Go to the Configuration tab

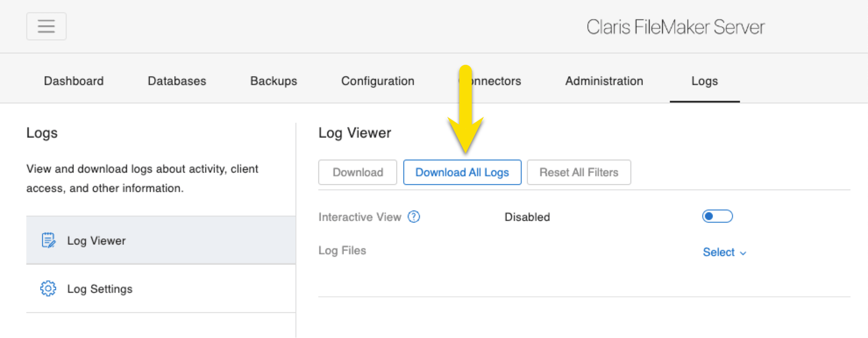pos(378,81)
